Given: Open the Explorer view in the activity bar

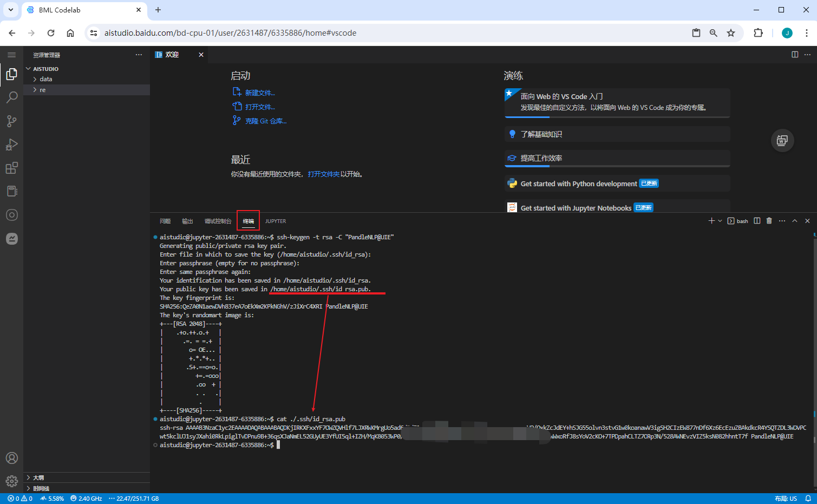Looking at the screenshot, I should point(11,74).
